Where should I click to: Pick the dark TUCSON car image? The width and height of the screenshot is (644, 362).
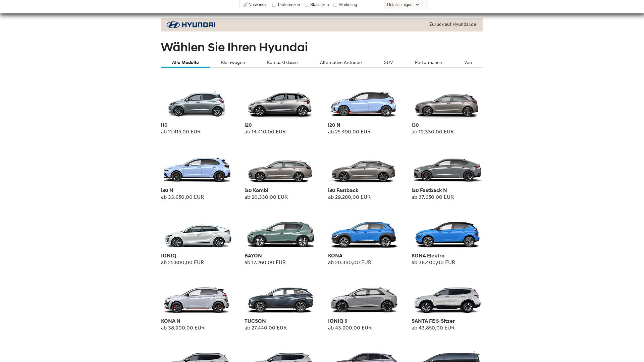(281, 300)
